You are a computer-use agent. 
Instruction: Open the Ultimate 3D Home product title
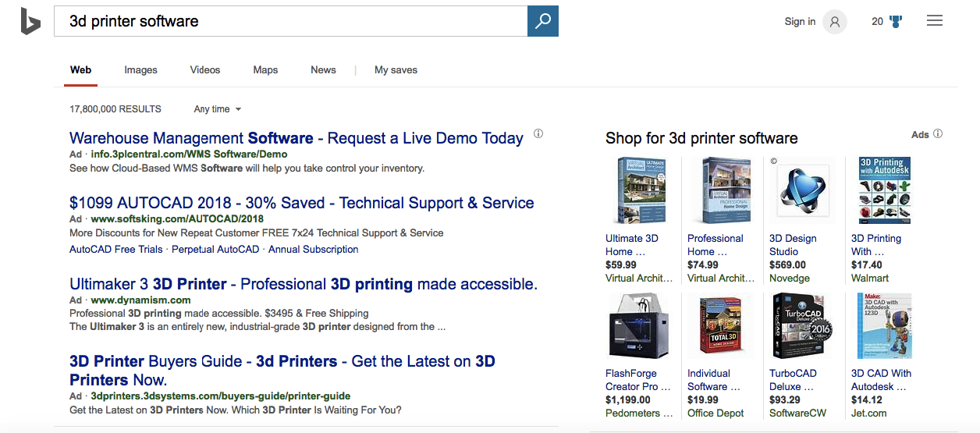coord(632,245)
